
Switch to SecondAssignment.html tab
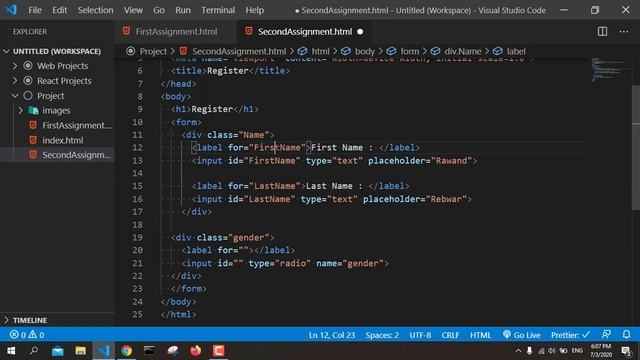(304, 31)
